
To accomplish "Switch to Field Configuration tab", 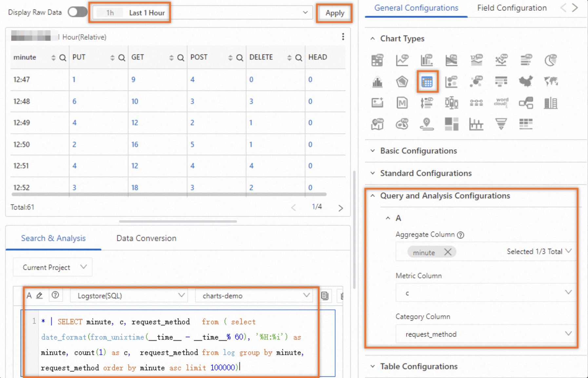I will click(x=512, y=8).
